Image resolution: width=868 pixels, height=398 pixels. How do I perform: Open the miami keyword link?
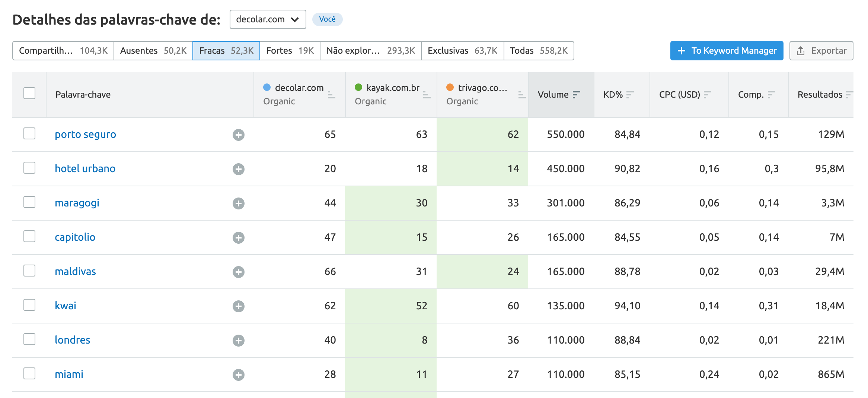point(69,374)
